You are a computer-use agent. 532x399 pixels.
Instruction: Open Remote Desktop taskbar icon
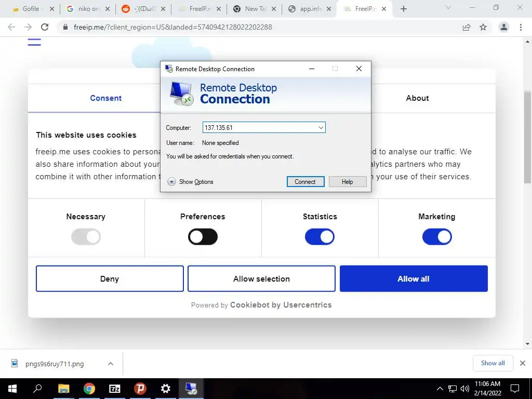point(191,389)
